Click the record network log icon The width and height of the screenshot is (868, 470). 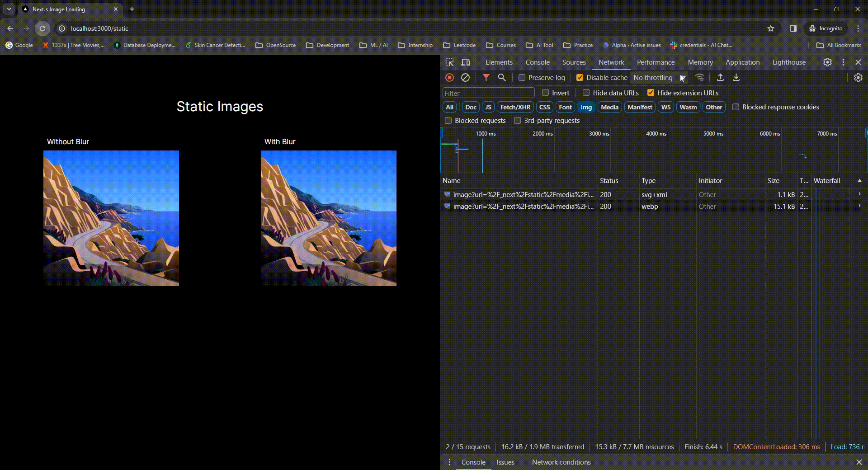(449, 78)
